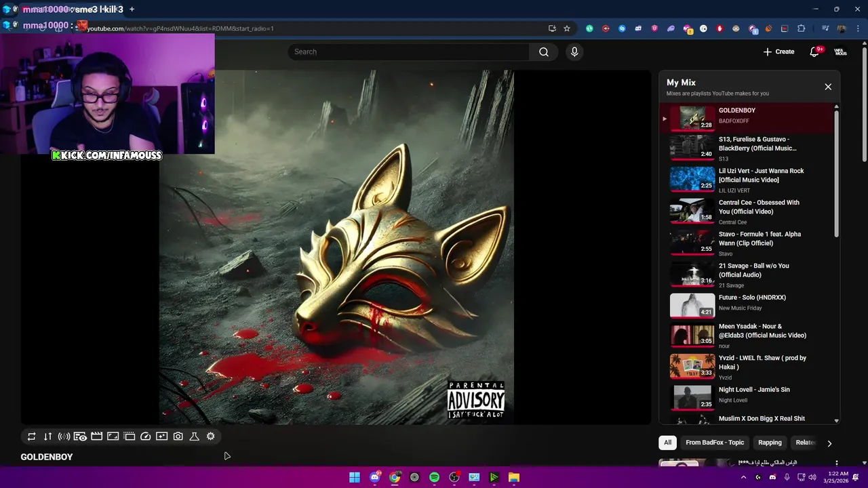Open options for the Arabic-titled video
Viewport: 868px width, 488px height.
[836, 464]
